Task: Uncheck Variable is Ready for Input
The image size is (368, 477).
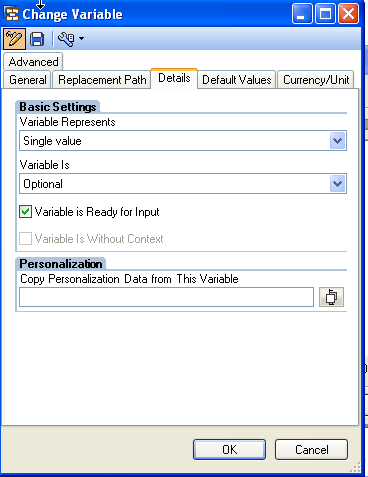Action: 26,212
